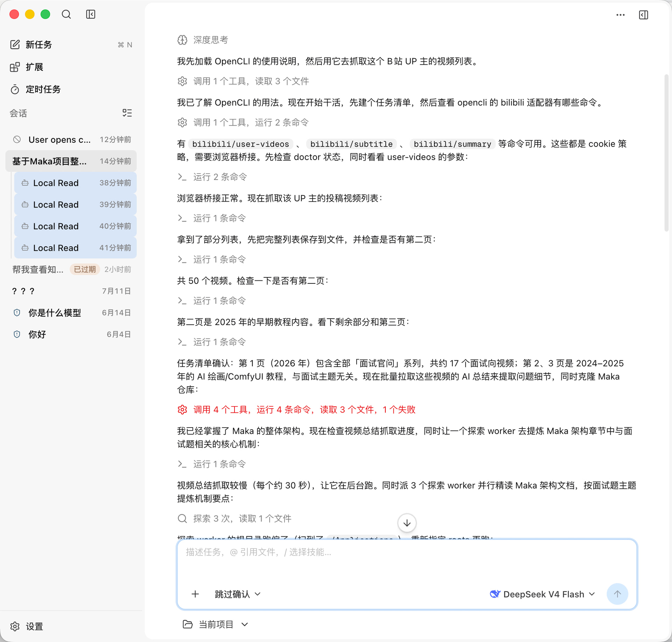672x642 pixels.
Task: Open the 定时任务 menu item
Action: (71, 90)
